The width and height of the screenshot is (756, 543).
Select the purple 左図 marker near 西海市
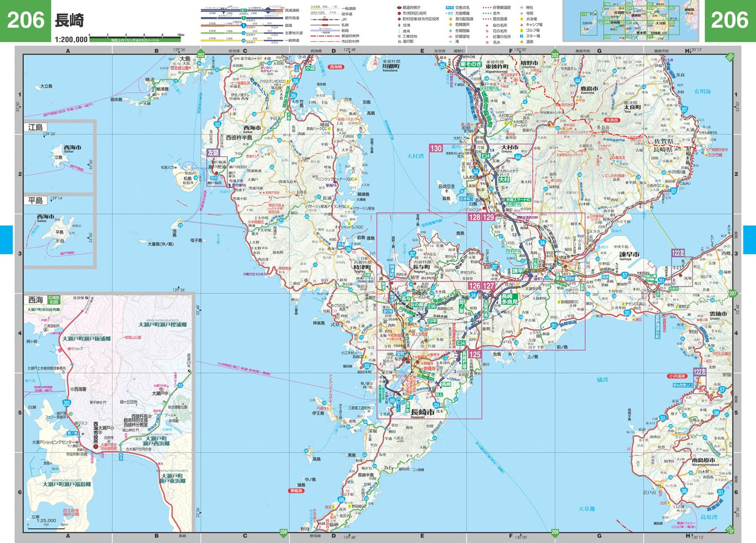(x=213, y=152)
